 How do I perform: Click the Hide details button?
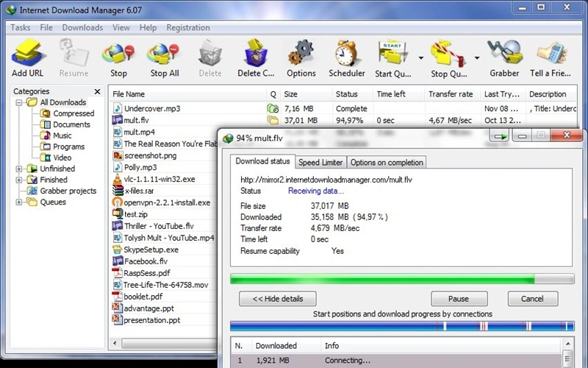[x=278, y=299]
